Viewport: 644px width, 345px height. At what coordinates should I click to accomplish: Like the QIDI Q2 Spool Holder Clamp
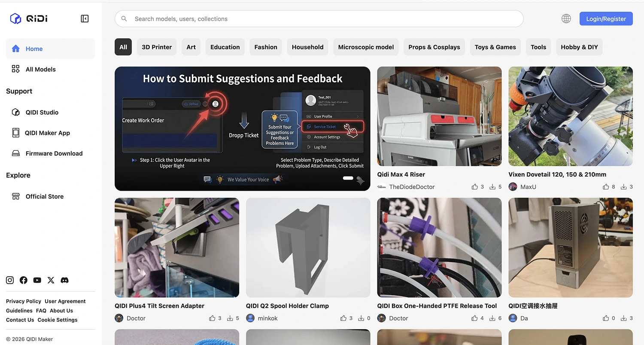coord(343,318)
